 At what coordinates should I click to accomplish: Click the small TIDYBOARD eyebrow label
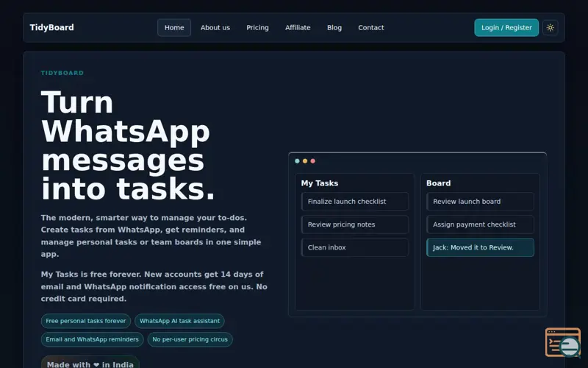click(x=62, y=73)
